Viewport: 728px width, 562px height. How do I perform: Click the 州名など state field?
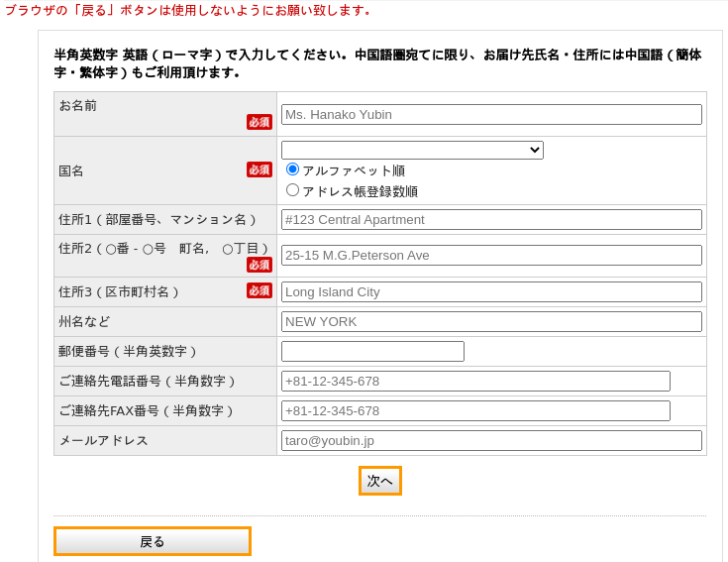point(491,322)
